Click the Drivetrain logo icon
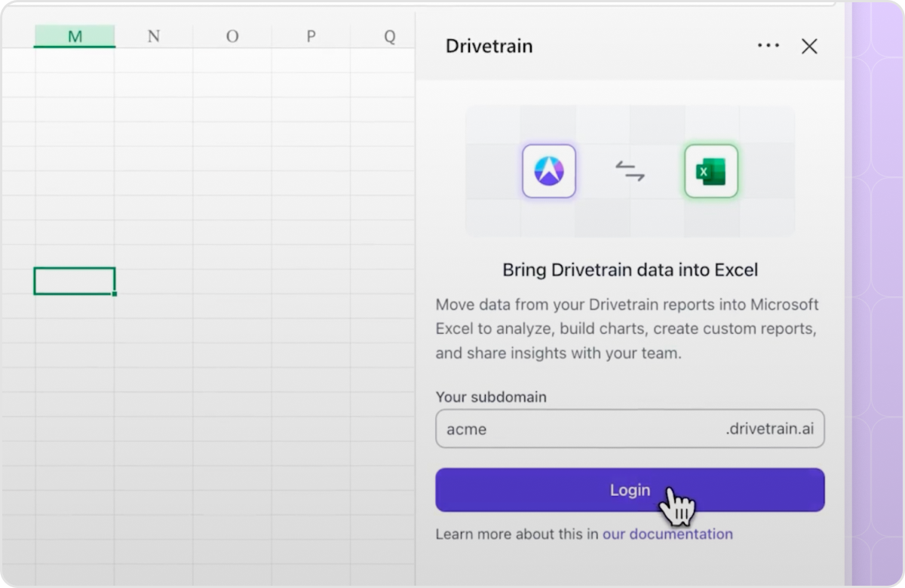Screen dimensions: 905x588 pyautogui.click(x=549, y=171)
